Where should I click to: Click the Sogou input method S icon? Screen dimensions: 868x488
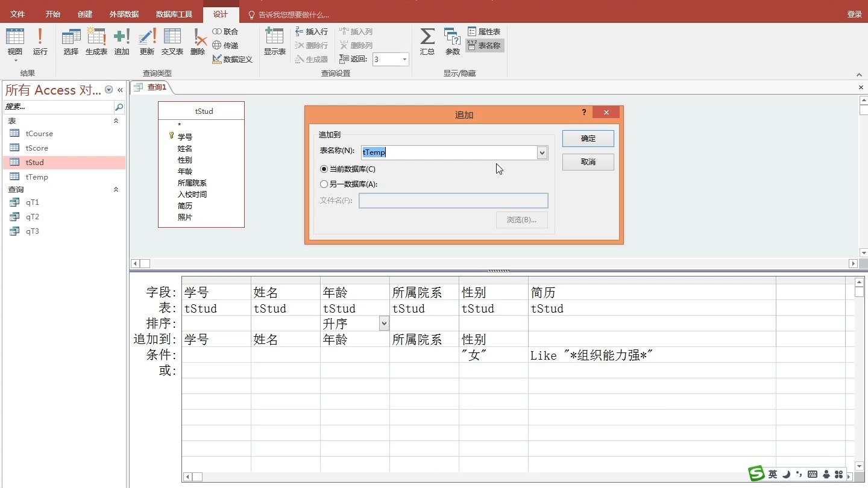(756, 474)
